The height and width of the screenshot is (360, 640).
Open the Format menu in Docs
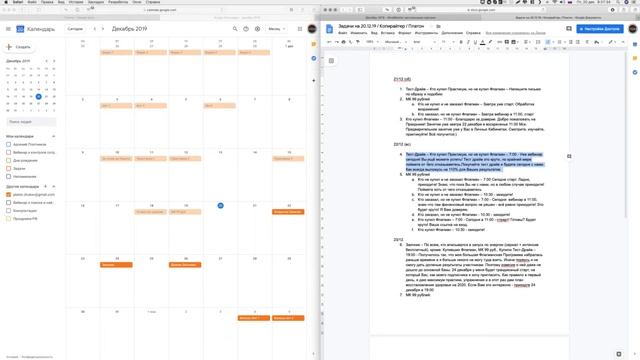(404, 33)
